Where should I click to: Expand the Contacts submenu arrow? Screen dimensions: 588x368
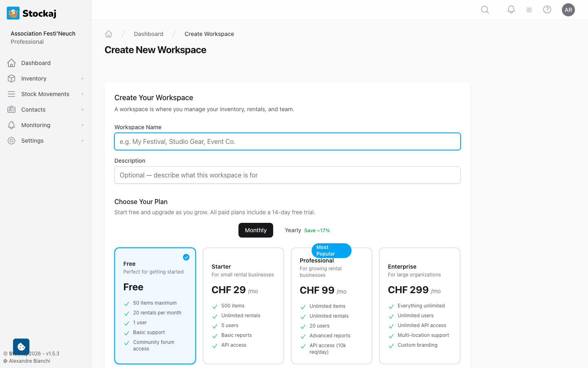pyautogui.click(x=82, y=110)
